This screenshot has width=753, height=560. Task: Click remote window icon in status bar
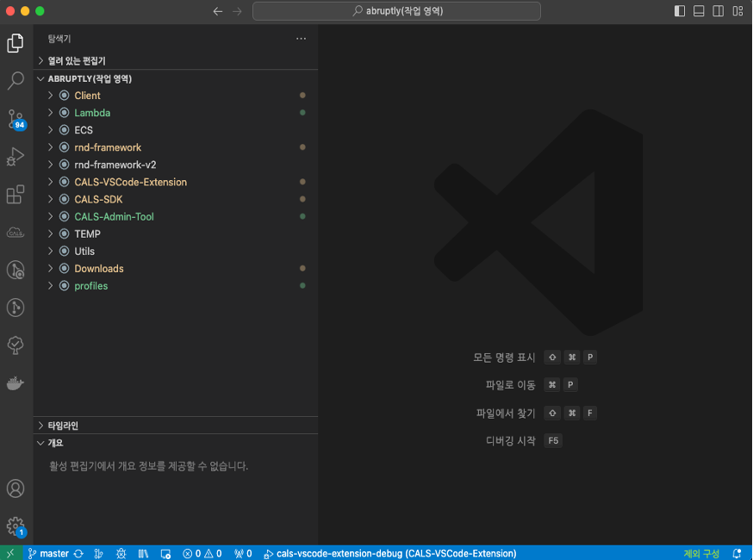coord(10,553)
